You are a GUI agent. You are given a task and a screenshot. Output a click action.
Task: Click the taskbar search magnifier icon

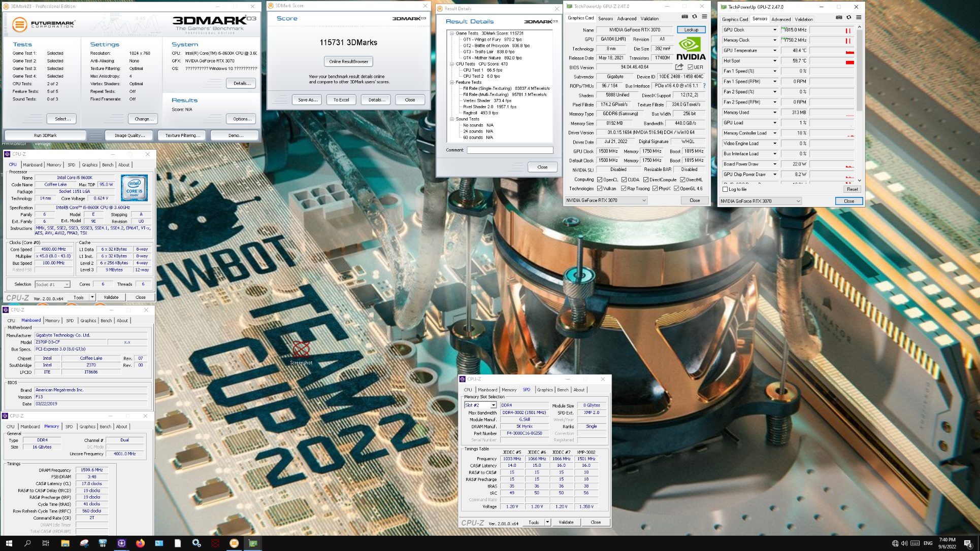click(28, 543)
